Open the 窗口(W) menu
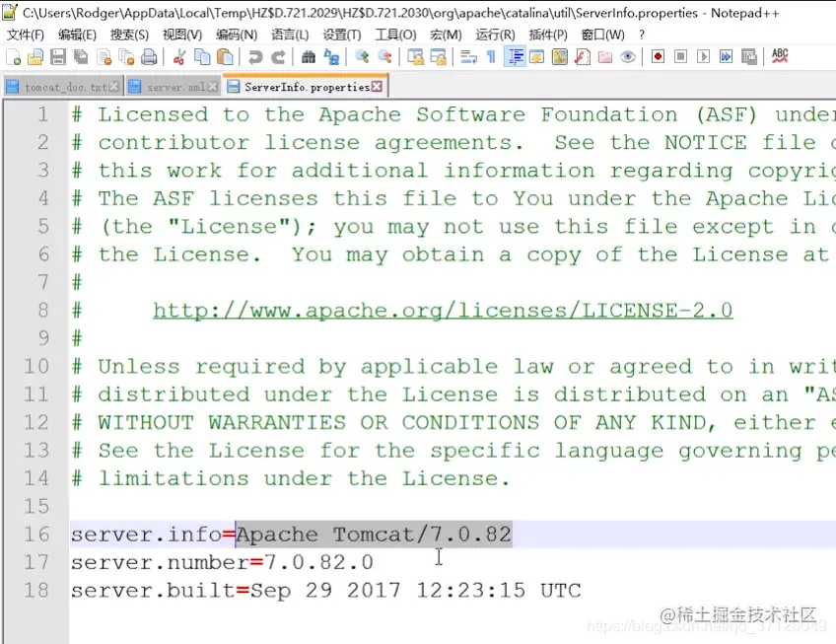This screenshot has width=836, height=644. coord(602,35)
